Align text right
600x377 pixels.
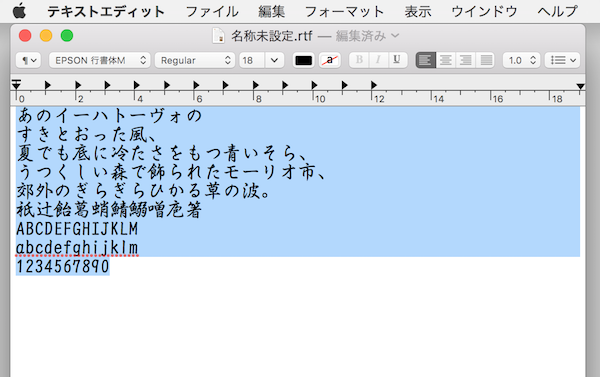tap(466, 60)
